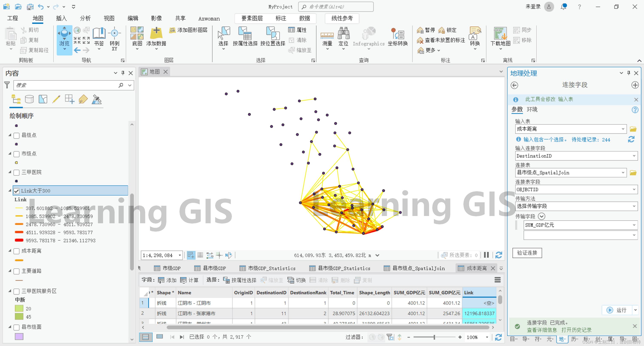Click the 定位 (Locate) binoculars icon
Viewport: 644px width, 346px height.
pos(343,34)
